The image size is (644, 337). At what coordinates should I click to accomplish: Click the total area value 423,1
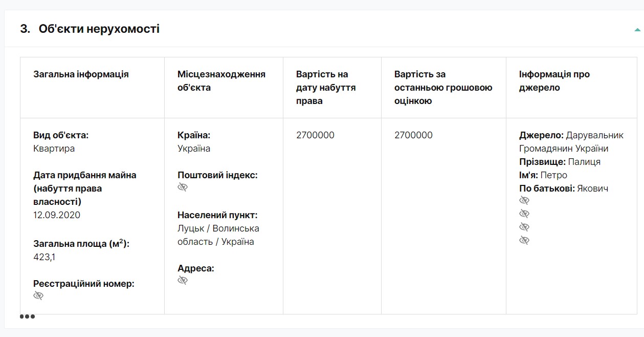pyautogui.click(x=44, y=257)
